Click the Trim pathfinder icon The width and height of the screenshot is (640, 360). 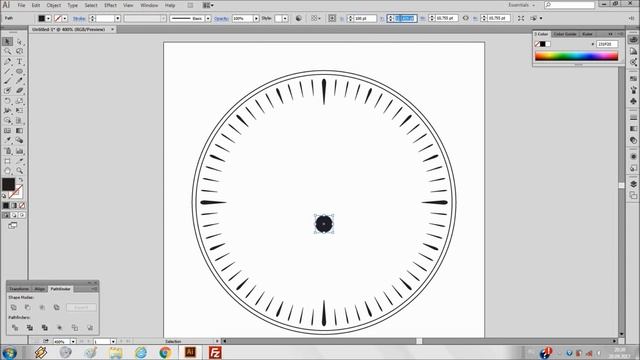[x=29, y=327]
